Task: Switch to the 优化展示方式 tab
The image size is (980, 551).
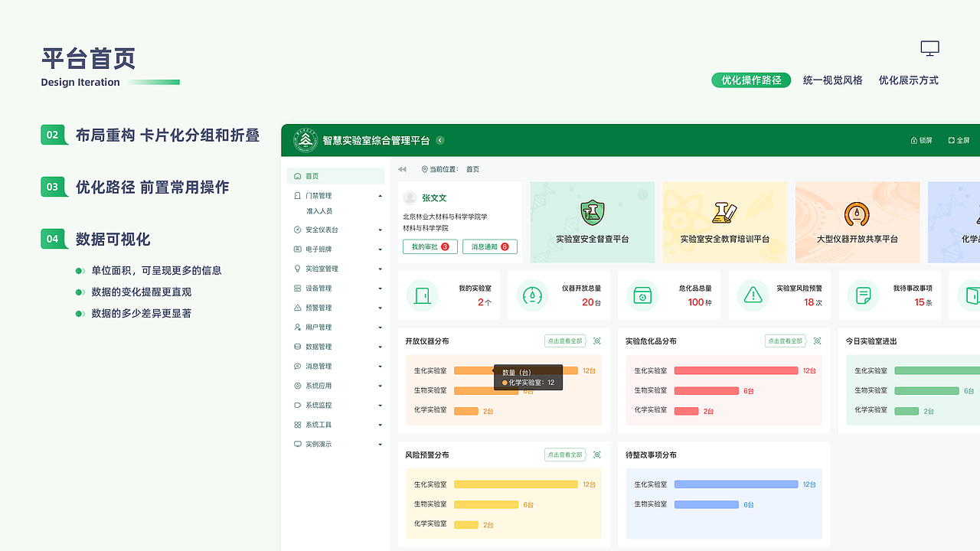Action: [909, 80]
